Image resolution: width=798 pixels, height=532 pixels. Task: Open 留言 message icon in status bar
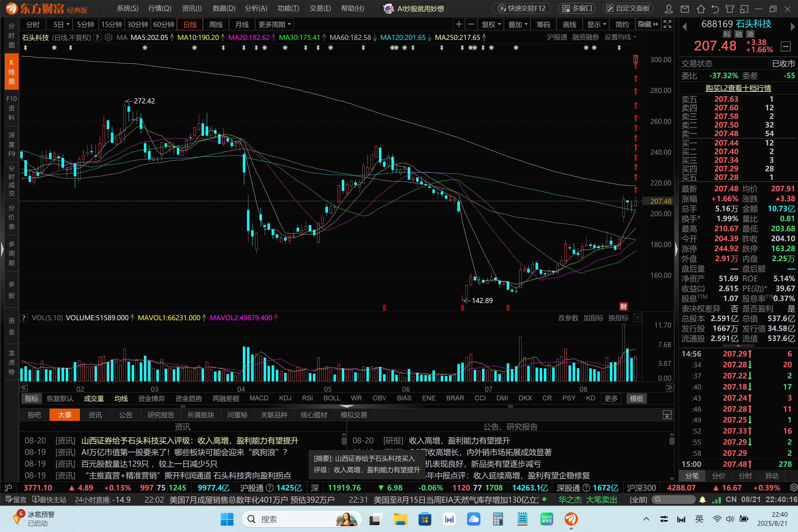pos(16,500)
